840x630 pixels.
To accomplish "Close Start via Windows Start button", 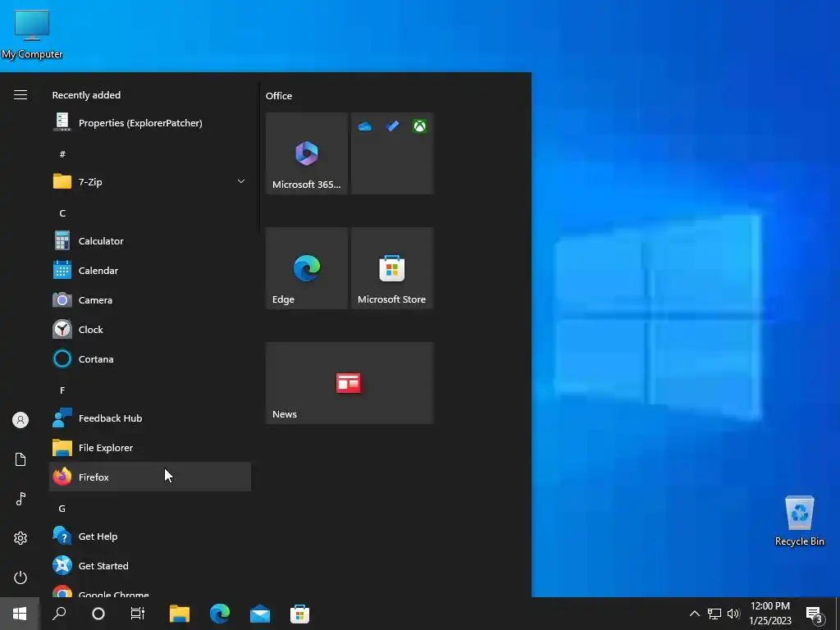I will (x=20, y=614).
